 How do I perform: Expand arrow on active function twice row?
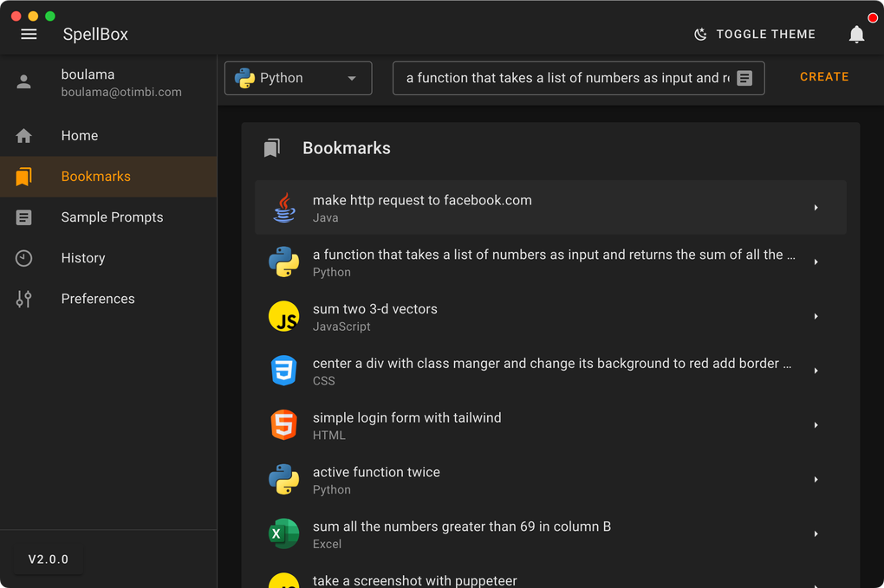[x=816, y=480]
